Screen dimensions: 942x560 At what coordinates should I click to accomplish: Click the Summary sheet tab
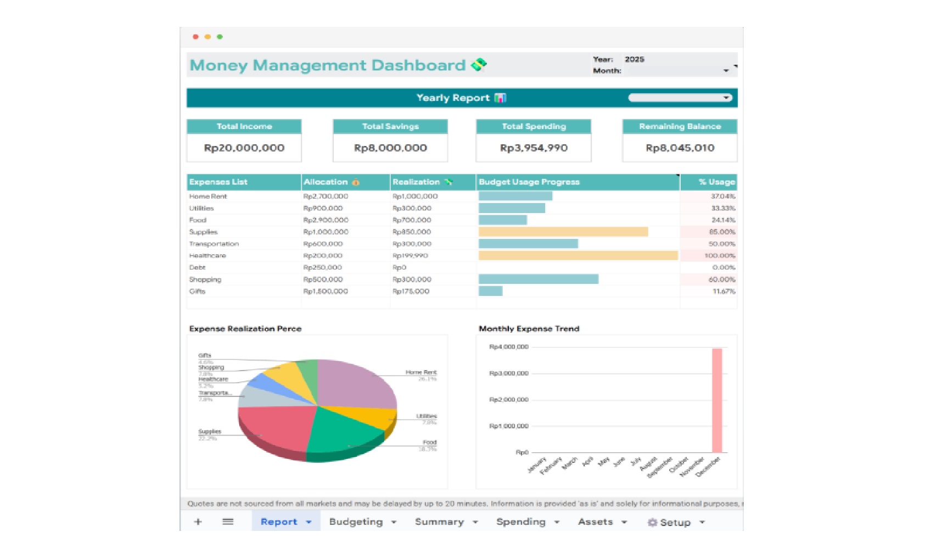point(439,522)
